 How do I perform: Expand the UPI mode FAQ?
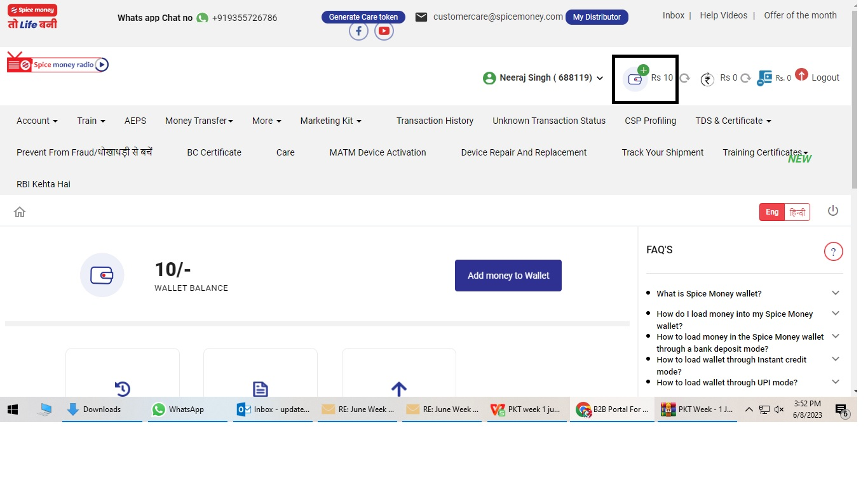[836, 382]
